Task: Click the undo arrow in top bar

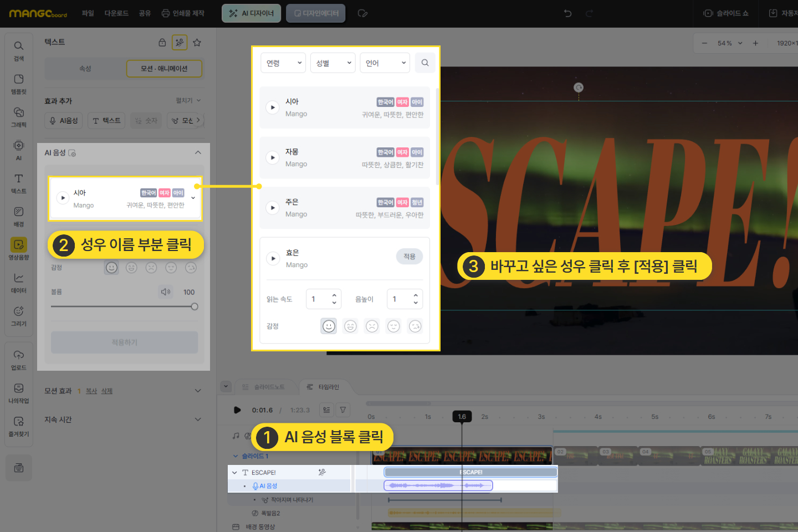Action: coord(567,13)
